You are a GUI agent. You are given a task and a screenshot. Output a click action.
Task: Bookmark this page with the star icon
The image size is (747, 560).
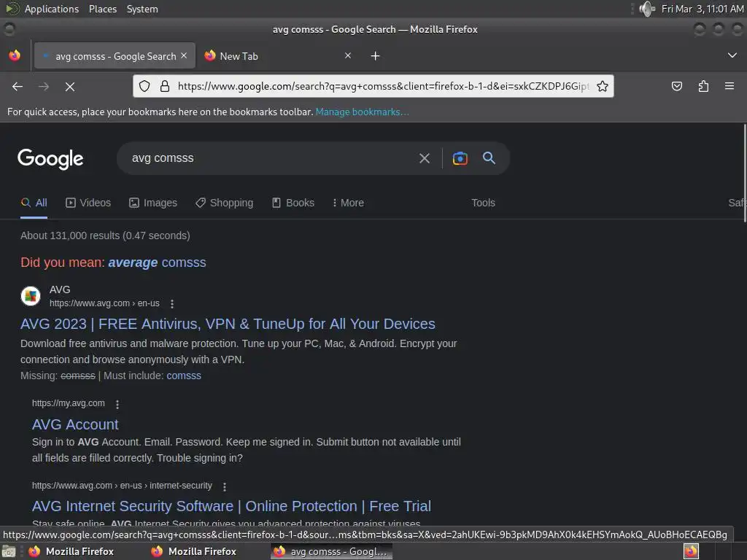pyautogui.click(x=602, y=86)
